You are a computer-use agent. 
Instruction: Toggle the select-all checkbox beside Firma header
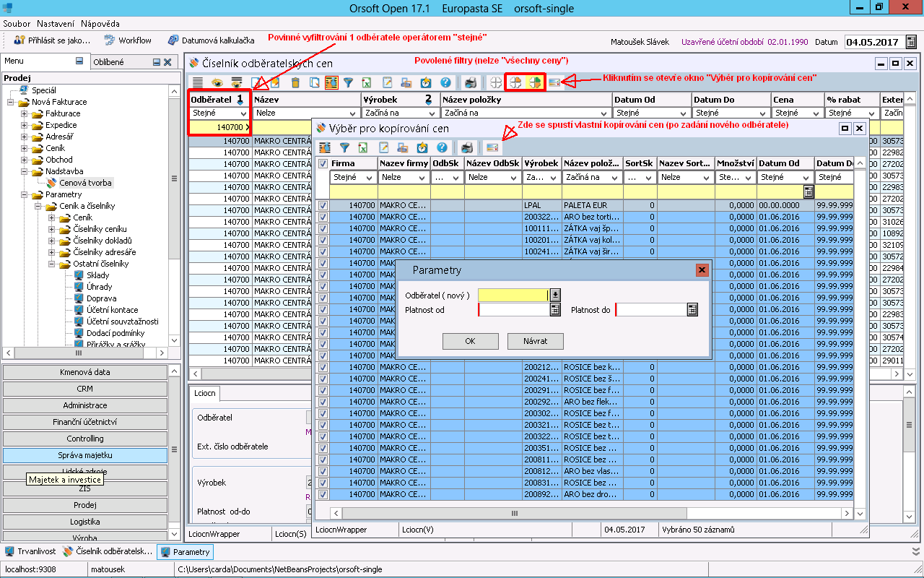(x=323, y=164)
